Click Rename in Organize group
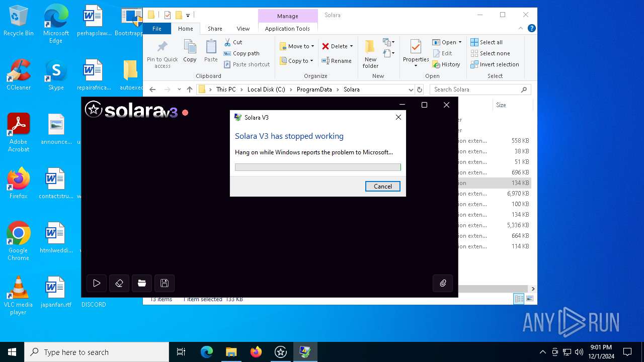This screenshot has width=644, height=362. coord(337,61)
